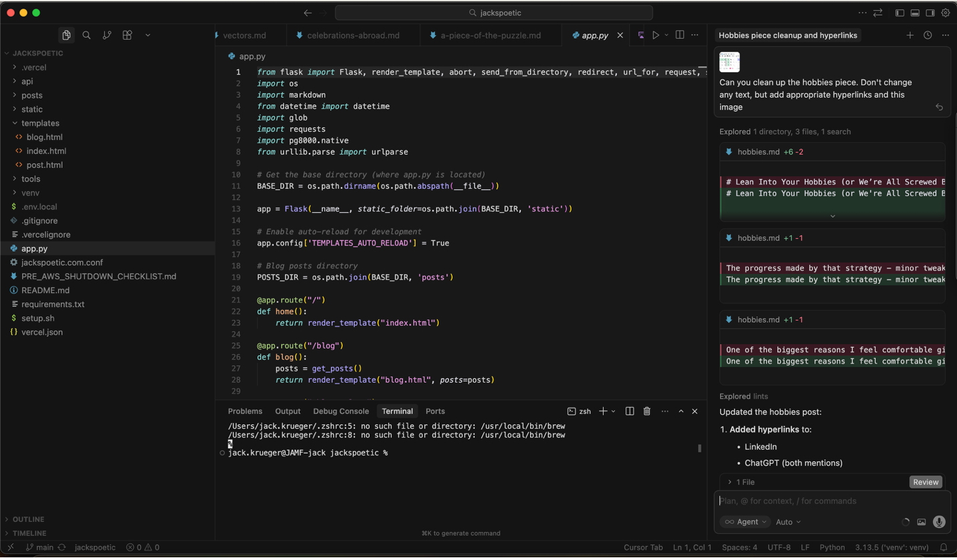Open the Extensions icon
This screenshot has width=957, height=560.
coord(126,35)
